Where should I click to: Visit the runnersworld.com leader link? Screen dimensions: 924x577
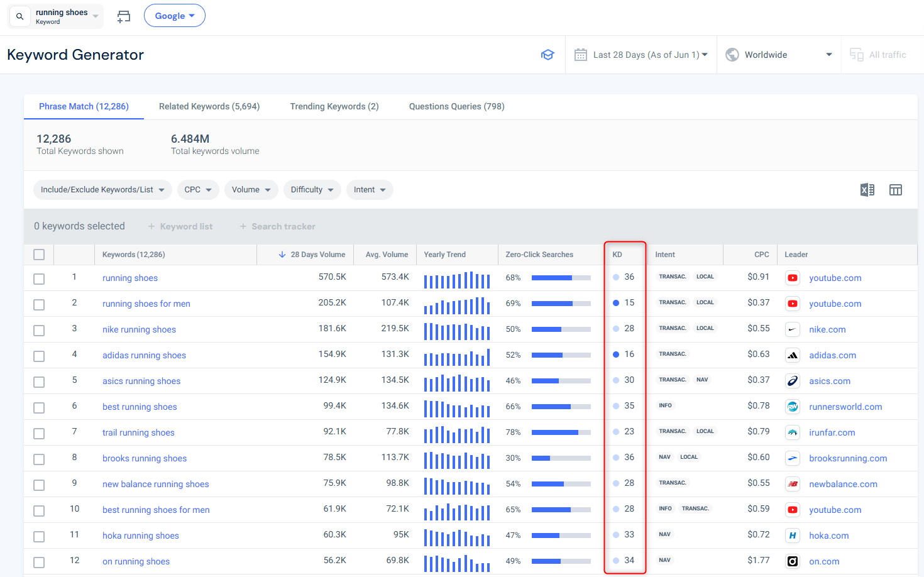click(845, 407)
